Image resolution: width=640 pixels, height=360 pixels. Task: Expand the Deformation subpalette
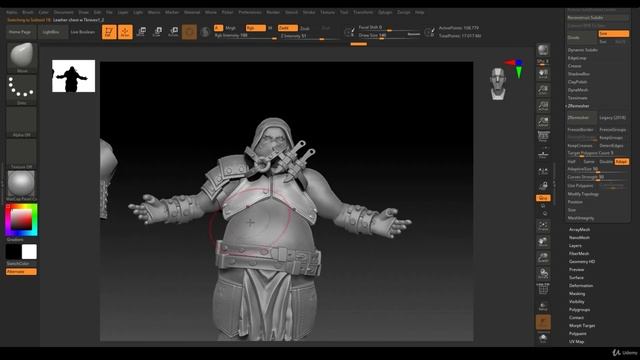click(581, 286)
